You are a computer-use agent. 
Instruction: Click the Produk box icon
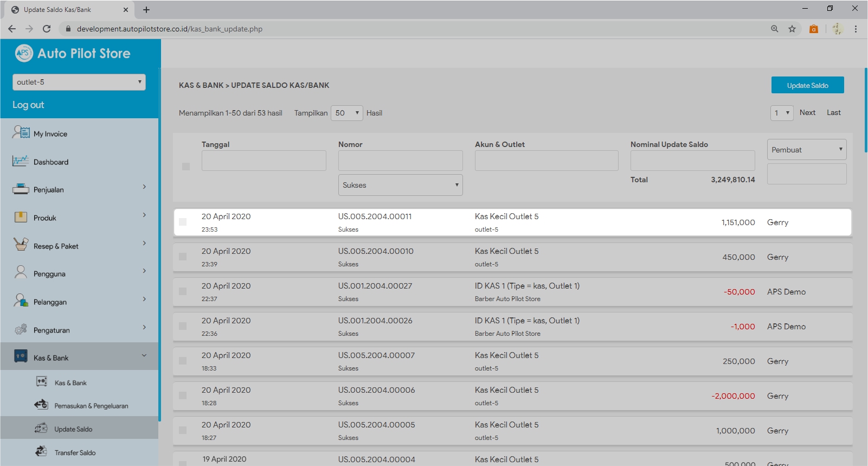[21, 217]
